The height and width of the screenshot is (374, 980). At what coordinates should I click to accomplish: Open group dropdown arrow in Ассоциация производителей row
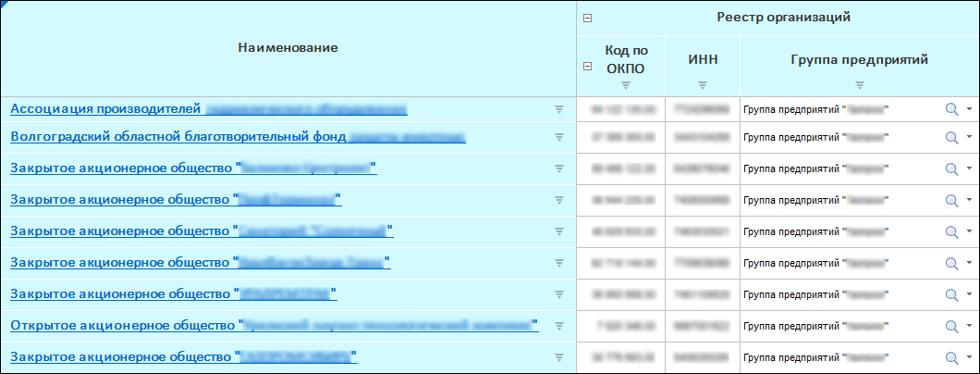click(x=969, y=109)
